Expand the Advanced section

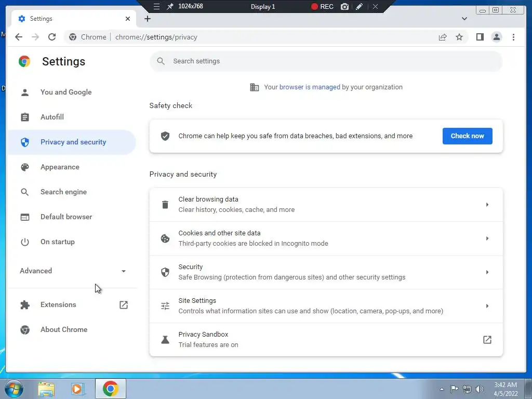73,271
